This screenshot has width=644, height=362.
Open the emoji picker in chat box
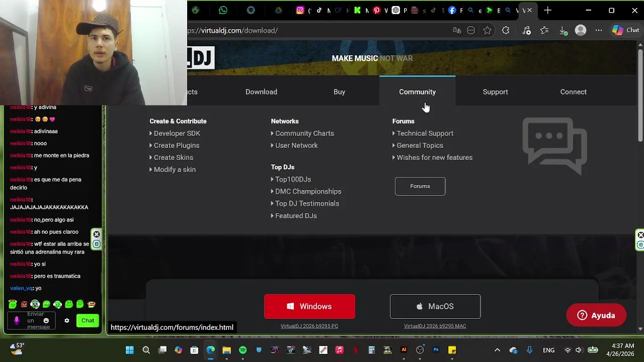(x=46, y=320)
